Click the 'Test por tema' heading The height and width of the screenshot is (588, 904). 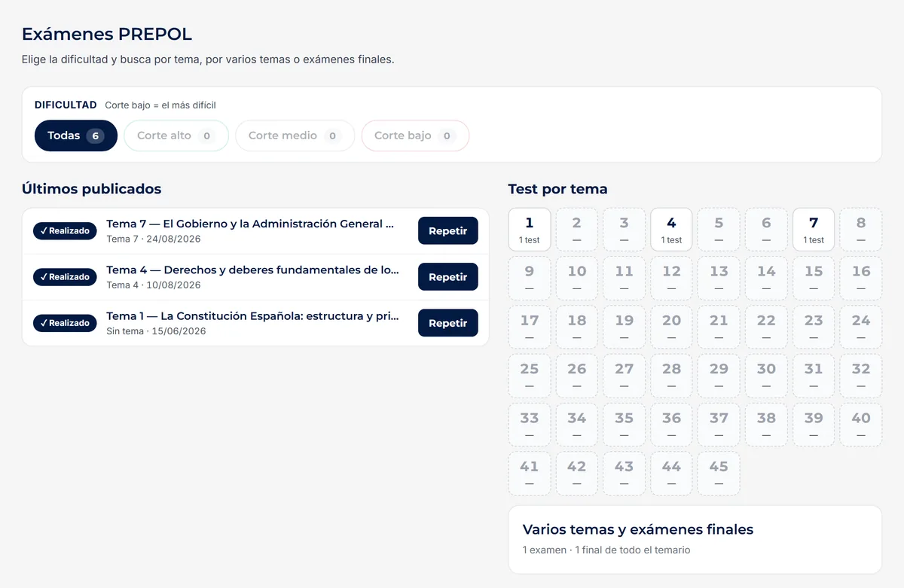click(558, 189)
